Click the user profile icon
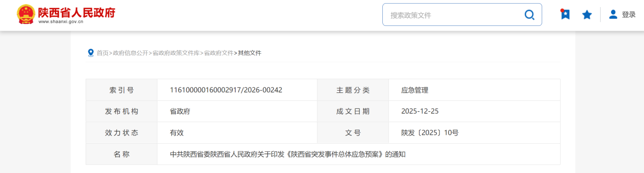644x173 pixels. [x=613, y=15]
